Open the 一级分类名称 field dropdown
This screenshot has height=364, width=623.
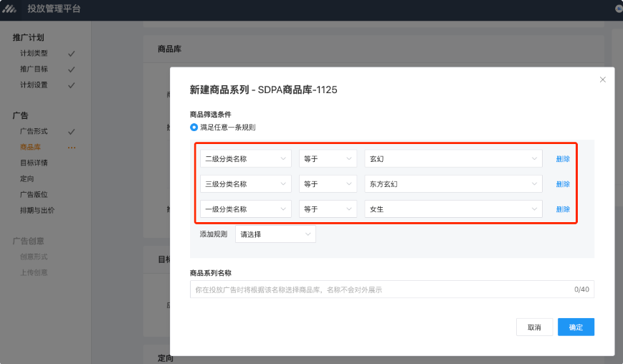246,209
